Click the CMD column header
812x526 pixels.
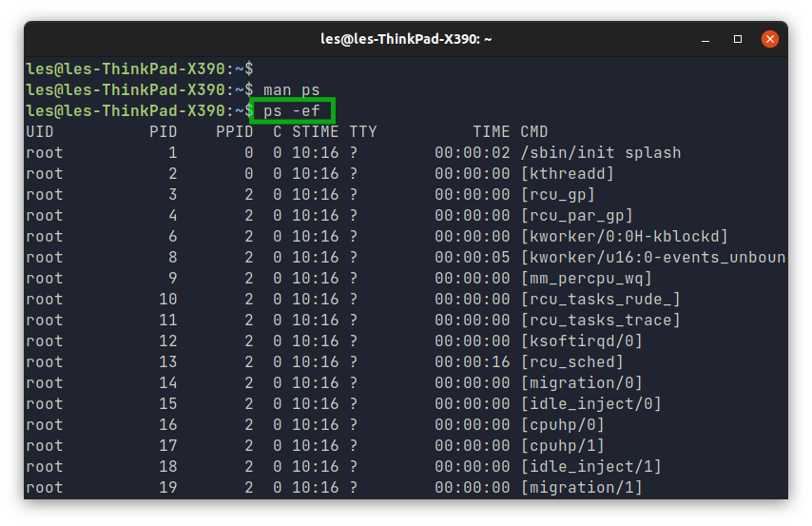pyautogui.click(x=534, y=131)
